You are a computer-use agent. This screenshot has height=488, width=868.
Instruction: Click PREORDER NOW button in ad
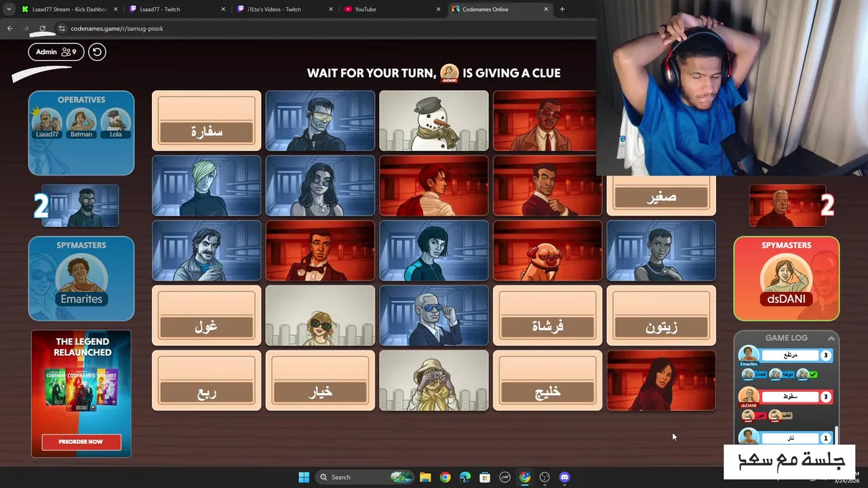tap(81, 442)
